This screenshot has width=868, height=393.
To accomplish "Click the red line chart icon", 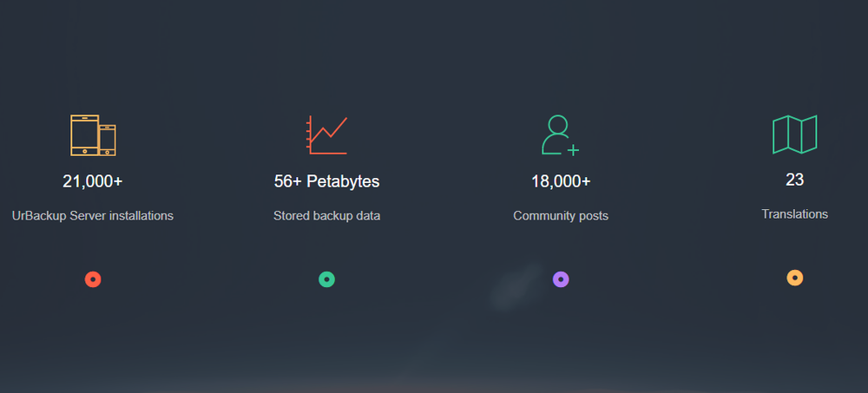I will (x=326, y=135).
